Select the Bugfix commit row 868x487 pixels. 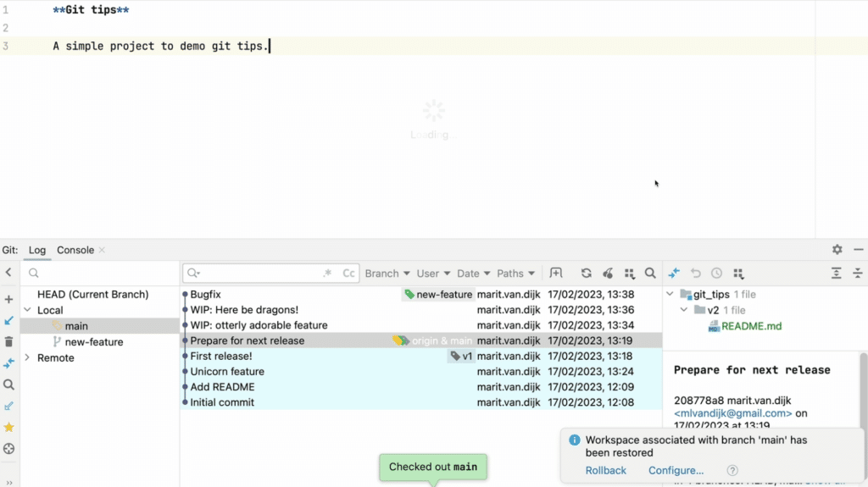421,295
